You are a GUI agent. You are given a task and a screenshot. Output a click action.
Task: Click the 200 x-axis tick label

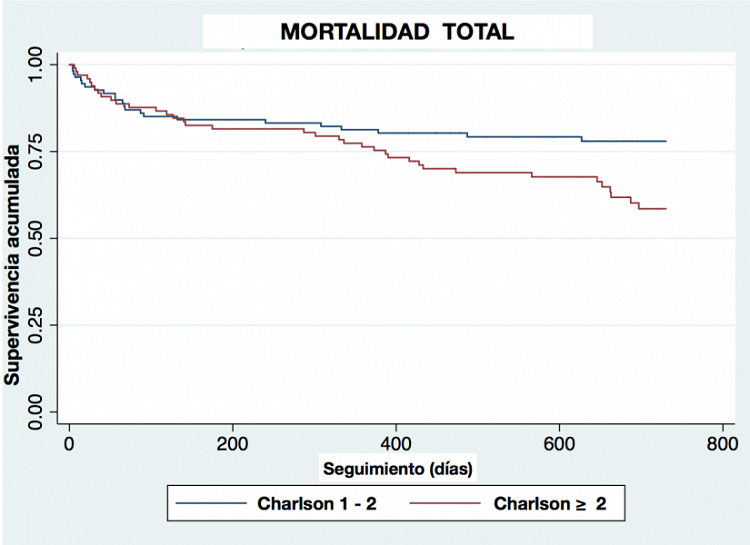232,443
